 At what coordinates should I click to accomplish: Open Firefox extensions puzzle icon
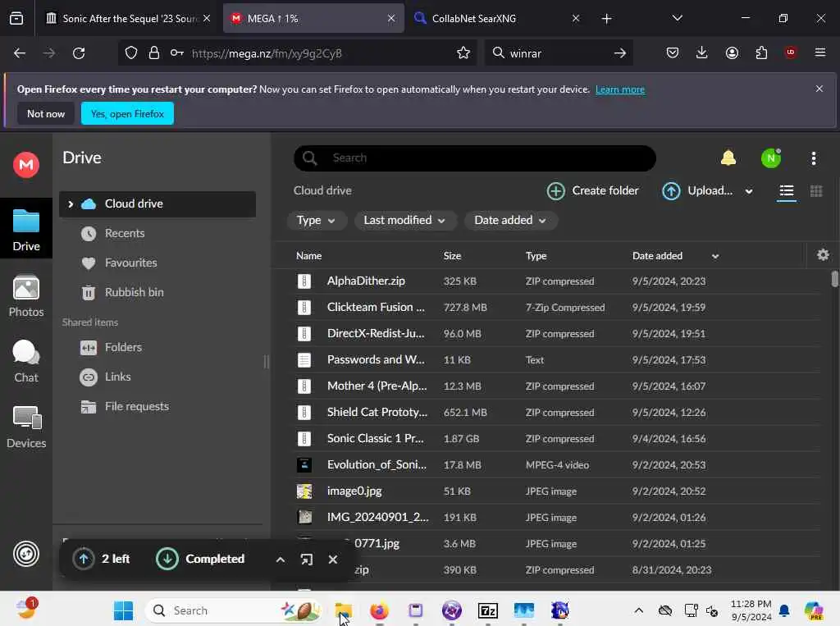760,53
